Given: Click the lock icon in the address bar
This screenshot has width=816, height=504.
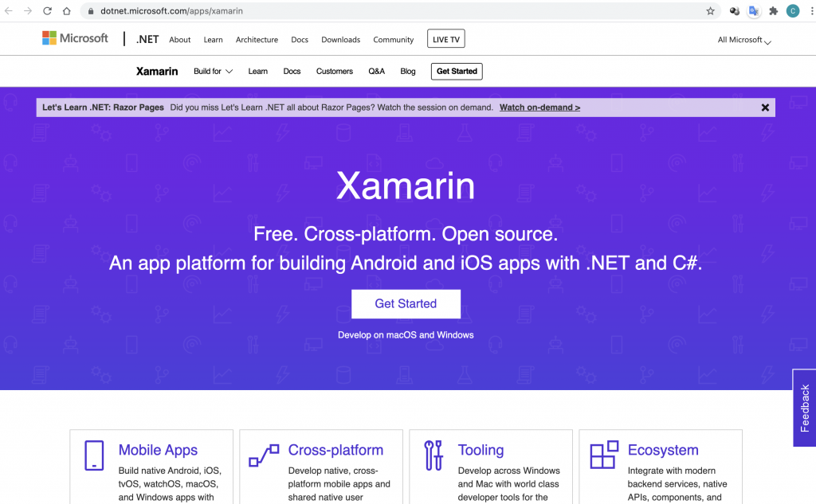Looking at the screenshot, I should click(x=91, y=11).
